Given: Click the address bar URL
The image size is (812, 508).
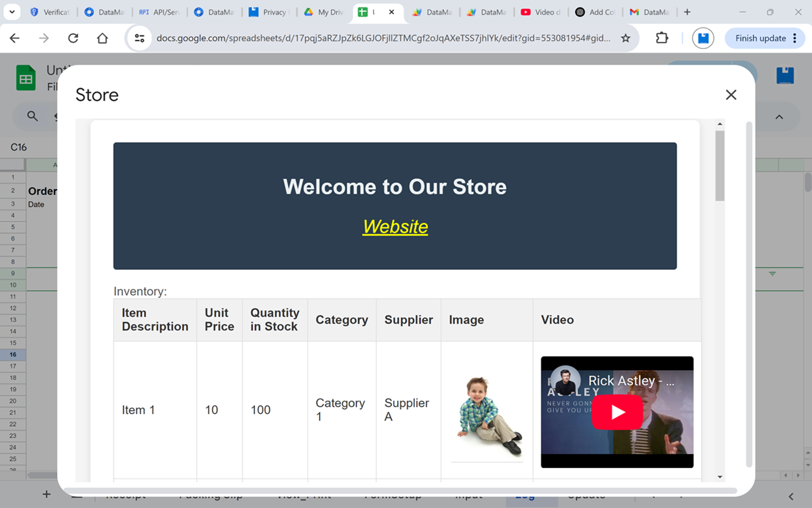Looking at the screenshot, I should [x=384, y=38].
